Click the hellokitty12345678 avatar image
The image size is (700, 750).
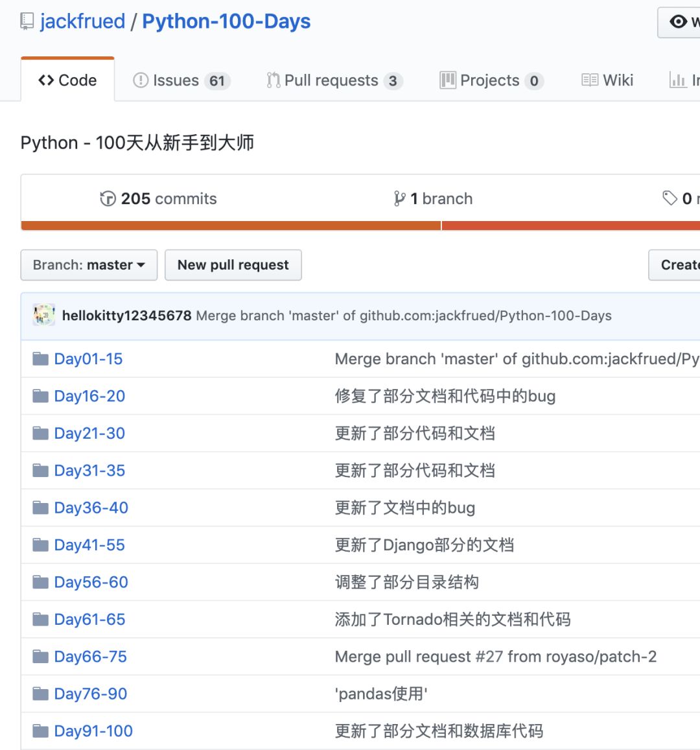(44, 315)
